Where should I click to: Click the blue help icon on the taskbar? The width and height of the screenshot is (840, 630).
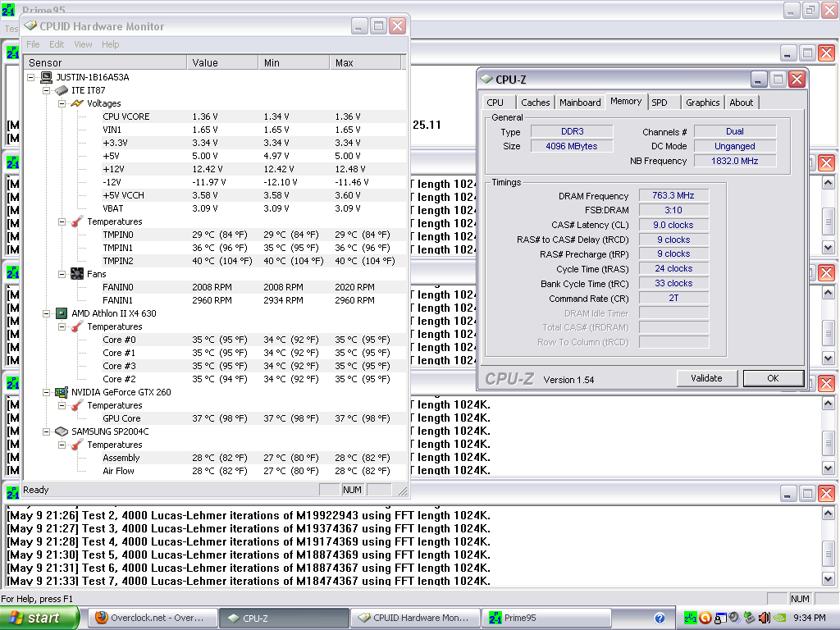[x=660, y=618]
